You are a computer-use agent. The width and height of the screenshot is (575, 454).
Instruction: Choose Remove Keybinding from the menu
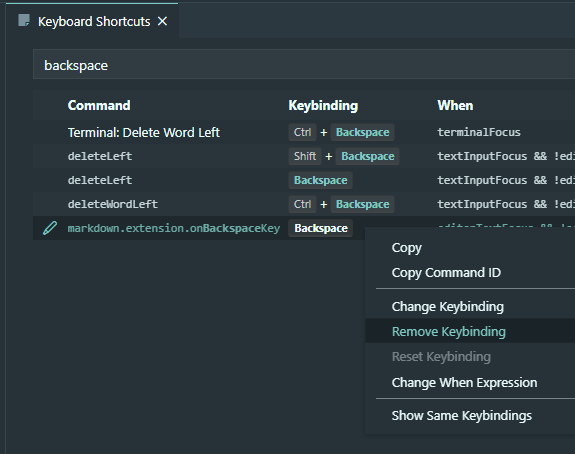click(x=448, y=332)
